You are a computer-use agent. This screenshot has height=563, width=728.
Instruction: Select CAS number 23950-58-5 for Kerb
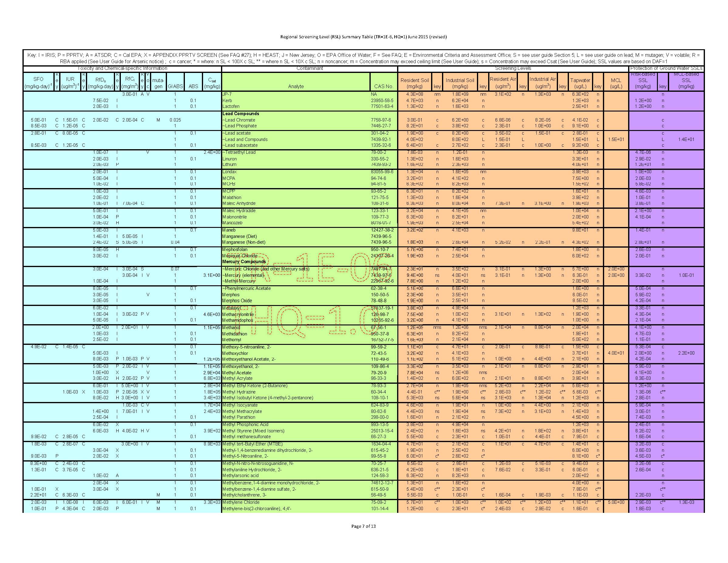tap(382, 100)
